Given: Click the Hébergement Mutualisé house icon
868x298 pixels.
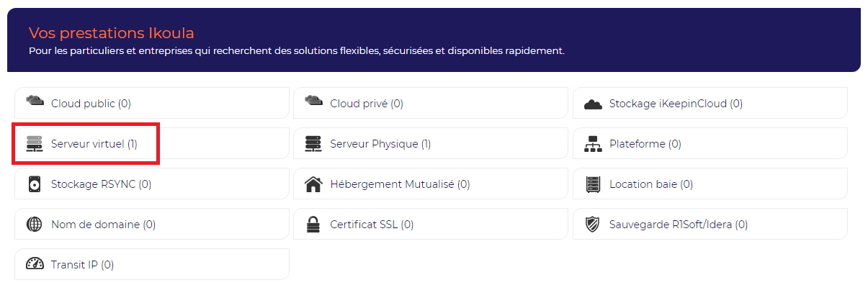Looking at the screenshot, I should coord(313,184).
